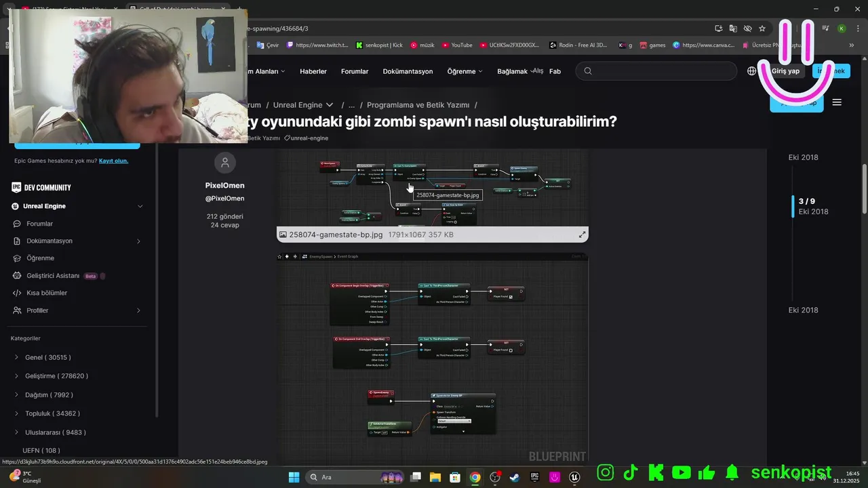Image resolution: width=868 pixels, height=488 pixels.
Task: Launch Steam from the taskbar
Action: pyautogui.click(x=515, y=477)
